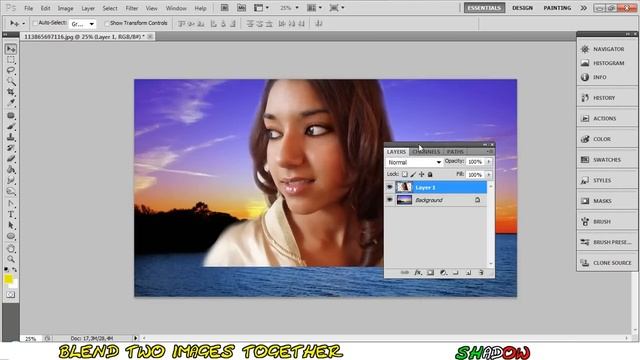Open the Fill slider arrow

(x=489, y=175)
